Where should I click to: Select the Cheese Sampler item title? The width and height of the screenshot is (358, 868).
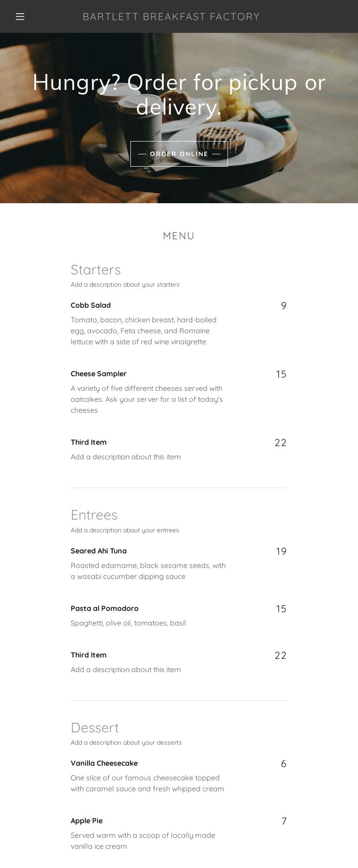pyautogui.click(x=99, y=374)
